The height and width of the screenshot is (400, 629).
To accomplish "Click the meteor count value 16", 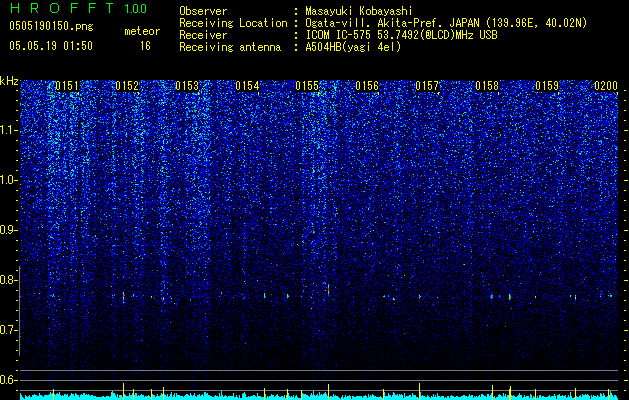I will coord(145,46).
